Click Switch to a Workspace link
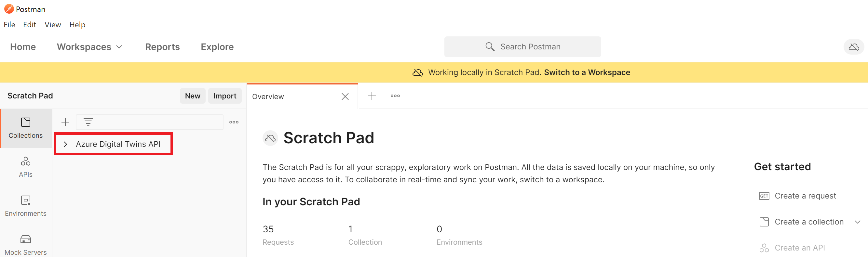 pos(587,72)
